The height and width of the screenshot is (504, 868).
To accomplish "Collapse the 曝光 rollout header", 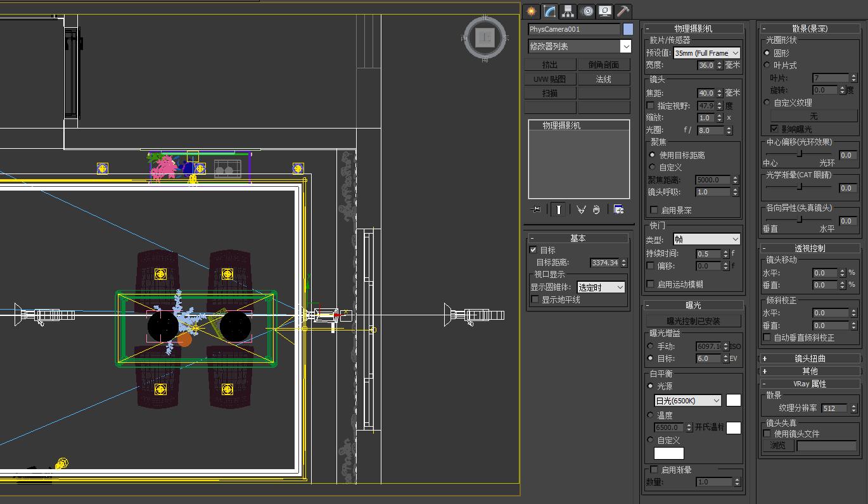I will pyautogui.click(x=694, y=305).
